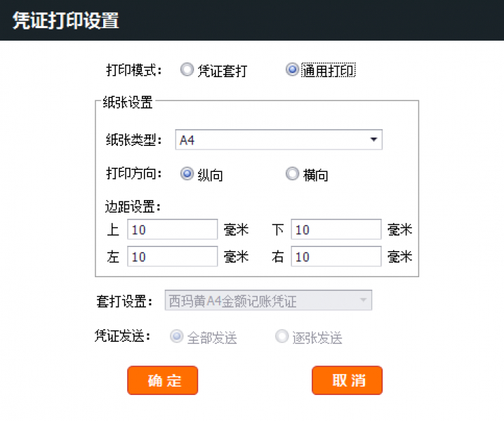Cancel with the 取消 button
Image resolution: width=504 pixels, height=421 pixels.
pos(347,381)
